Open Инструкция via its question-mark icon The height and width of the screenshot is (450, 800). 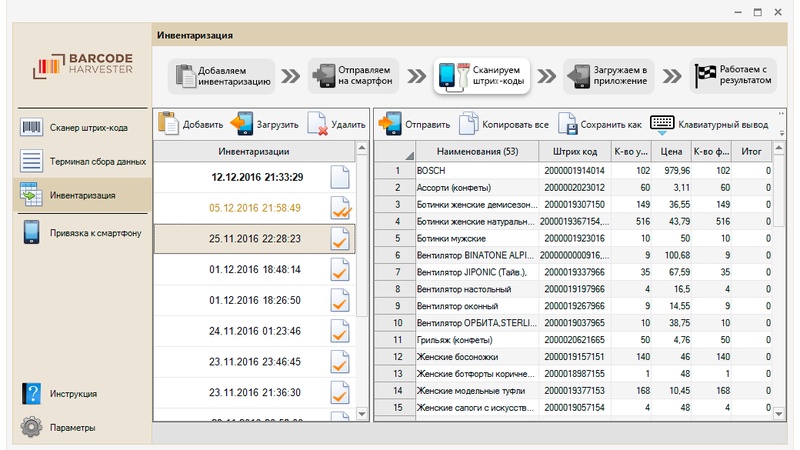pos(32,393)
